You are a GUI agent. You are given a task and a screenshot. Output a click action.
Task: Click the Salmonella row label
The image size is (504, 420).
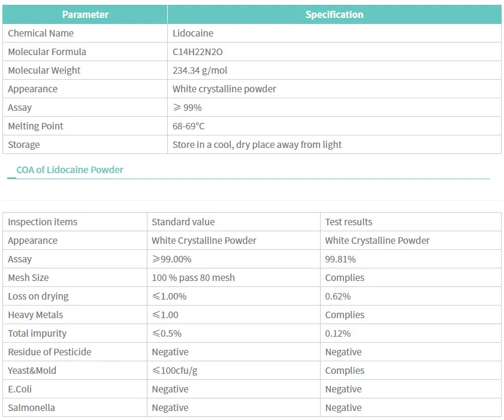point(31,407)
